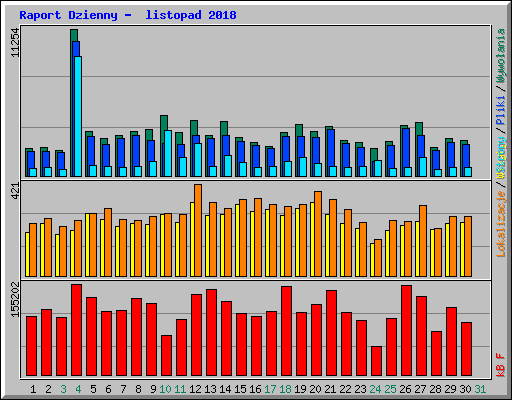This screenshot has width=512, height=400.
Task: Click green day label 24 on x-axis
Action: coord(375,389)
